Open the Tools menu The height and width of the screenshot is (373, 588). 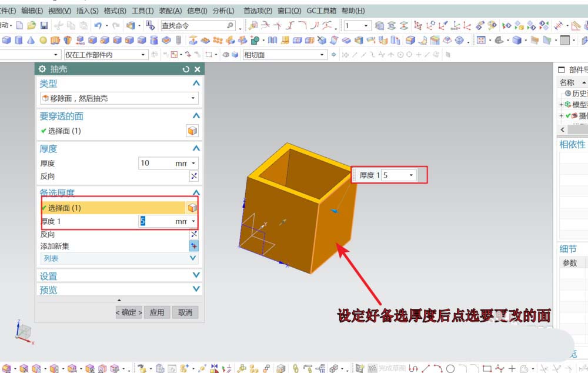tap(142, 11)
